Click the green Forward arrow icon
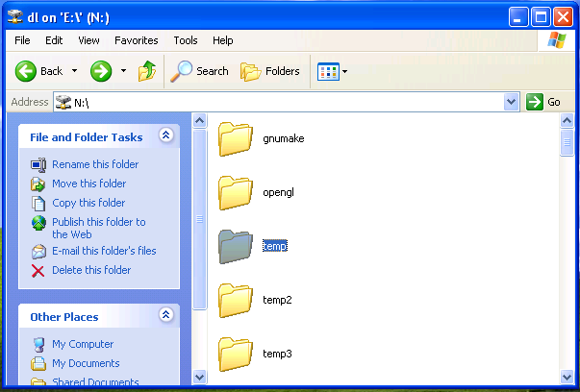Viewport: 580px width, 392px height. click(101, 71)
